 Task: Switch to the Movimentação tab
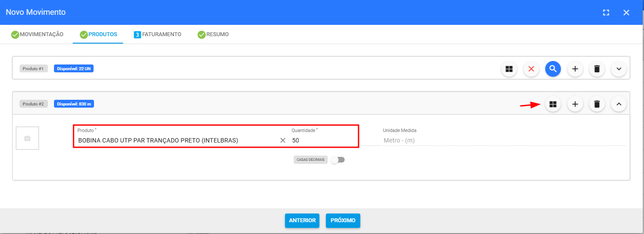[37, 34]
